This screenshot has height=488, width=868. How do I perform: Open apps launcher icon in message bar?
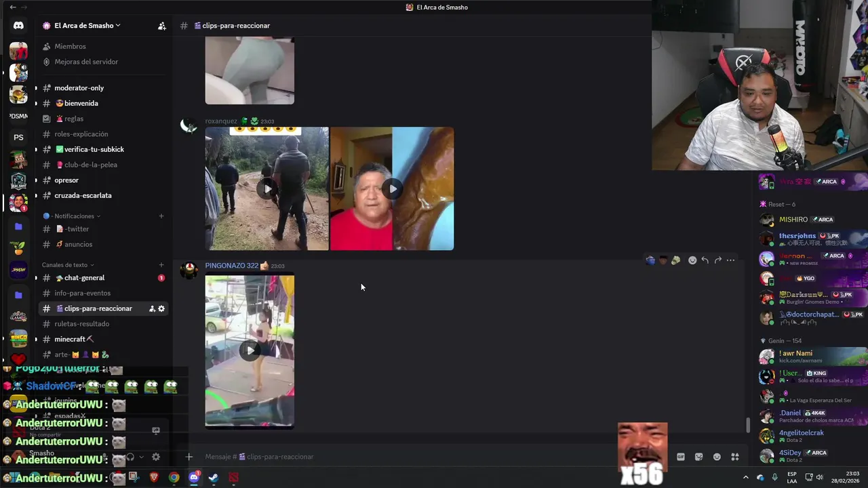click(735, 457)
